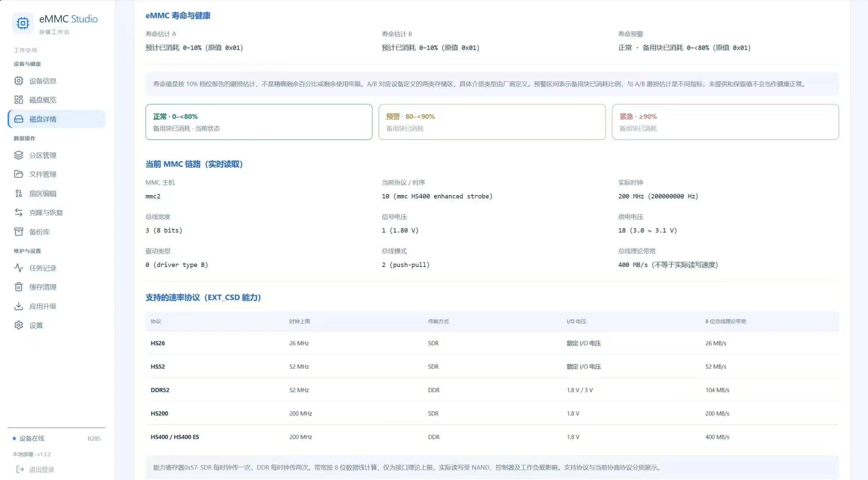Screen dimensions: 868x480
Task: Click the 文件管理 folder icon
Action: (x=18, y=174)
